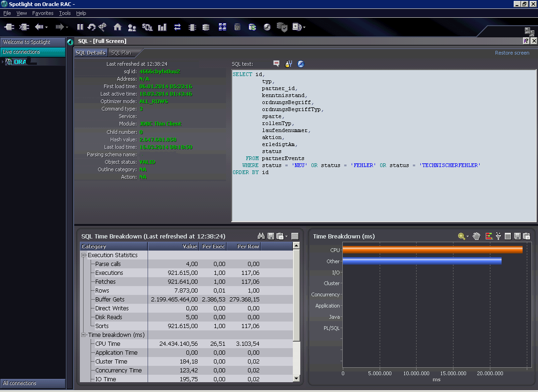Image resolution: width=538 pixels, height=392 pixels.
Task: Click the SQL text comment bubble icon
Action: (276, 63)
